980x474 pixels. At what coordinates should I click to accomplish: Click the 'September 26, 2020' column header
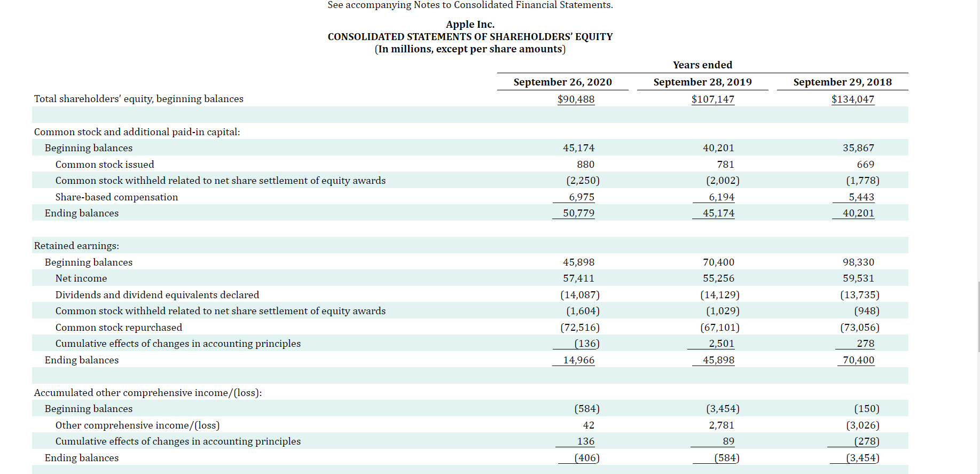tap(562, 82)
